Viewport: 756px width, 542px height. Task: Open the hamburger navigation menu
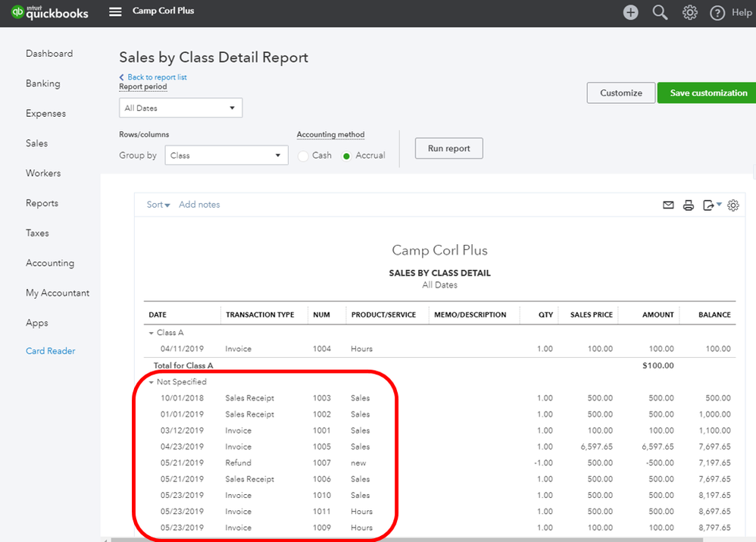click(115, 11)
